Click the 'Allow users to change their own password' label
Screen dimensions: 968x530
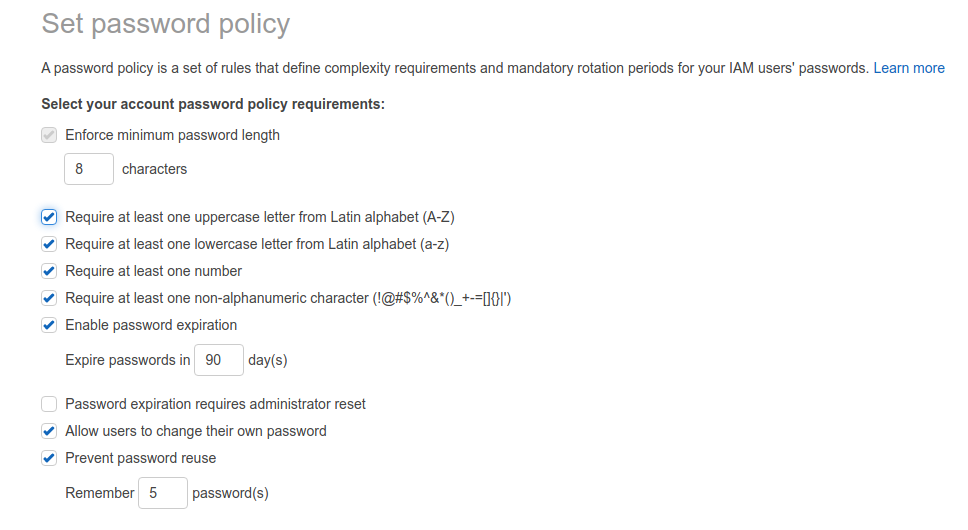point(196,431)
